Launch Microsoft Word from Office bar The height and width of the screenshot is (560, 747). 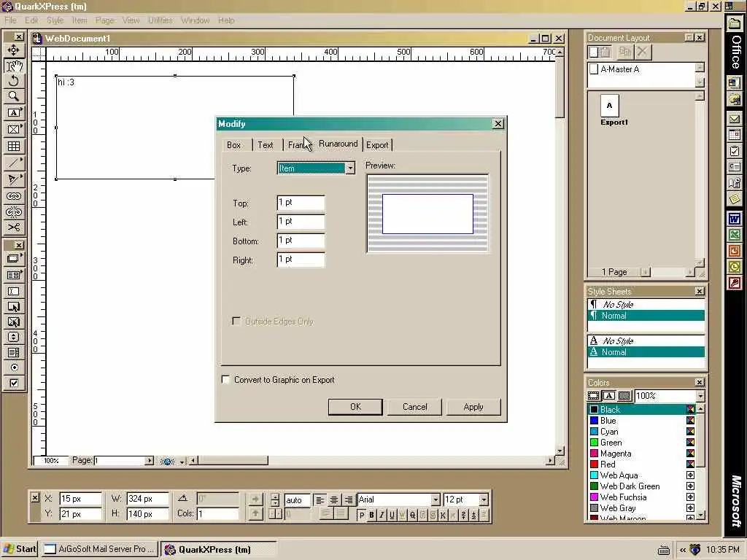(x=734, y=219)
